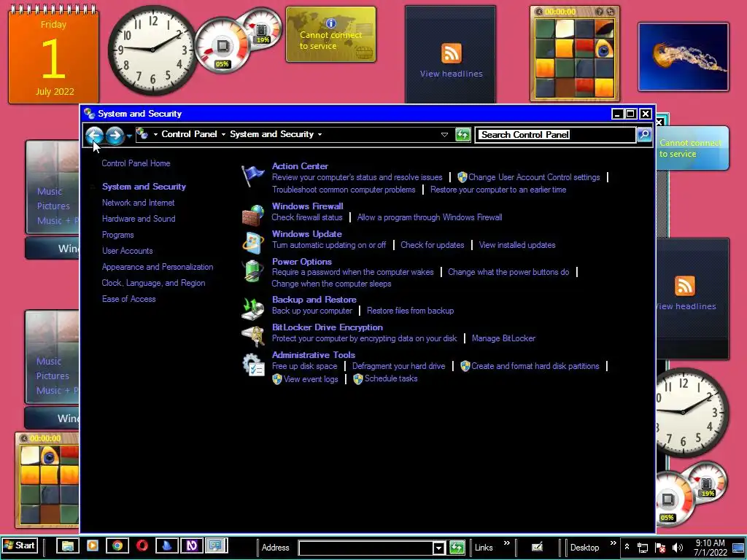The width and height of the screenshot is (747, 560).
Task: Open Control Panel Home in sidebar
Action: 136,163
